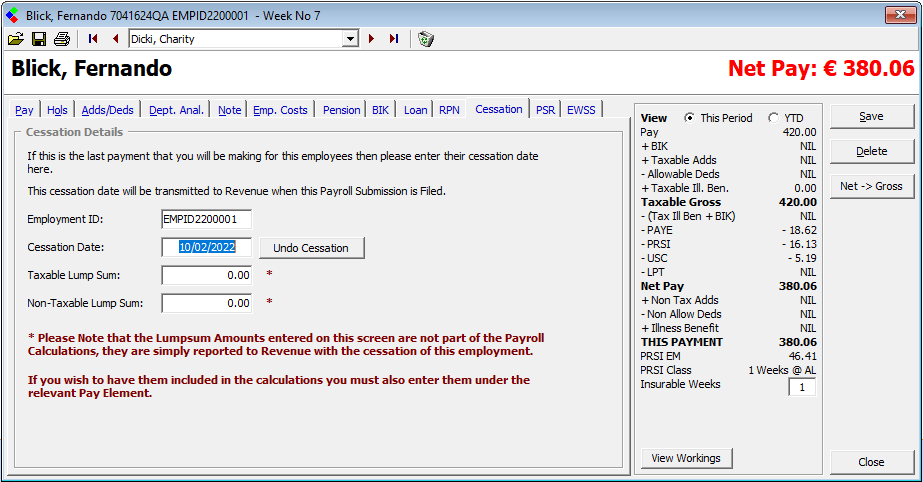
Task: Click the floppy disk save icon
Action: coord(39,39)
